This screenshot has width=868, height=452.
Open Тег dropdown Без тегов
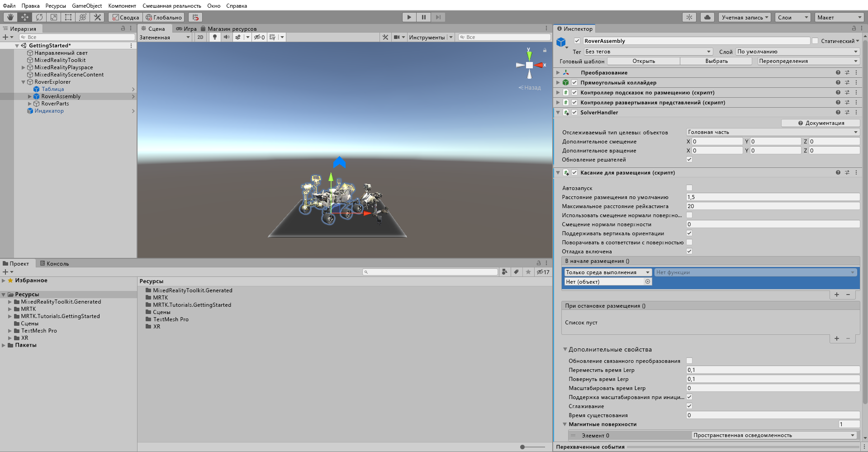click(648, 52)
